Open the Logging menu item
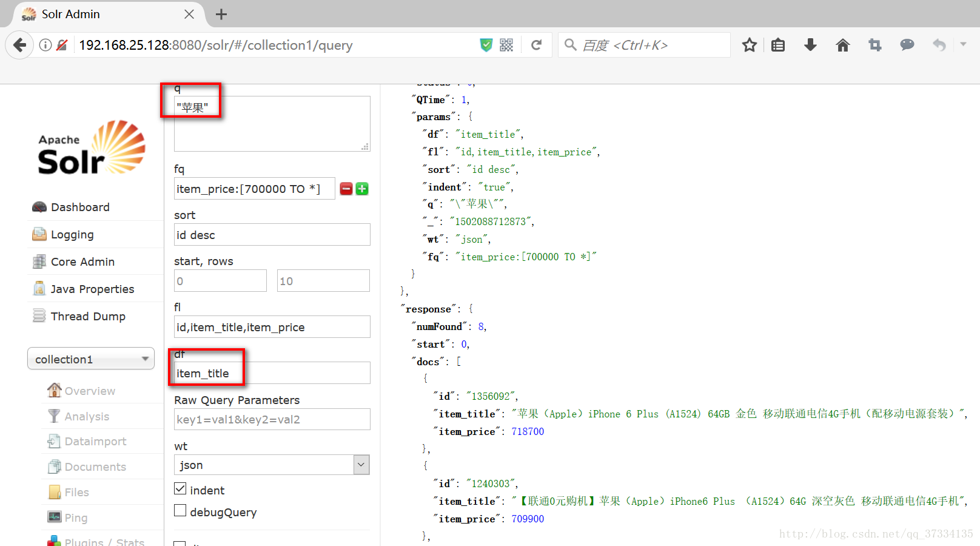Viewport: 980px width, 546px height. tap(72, 234)
